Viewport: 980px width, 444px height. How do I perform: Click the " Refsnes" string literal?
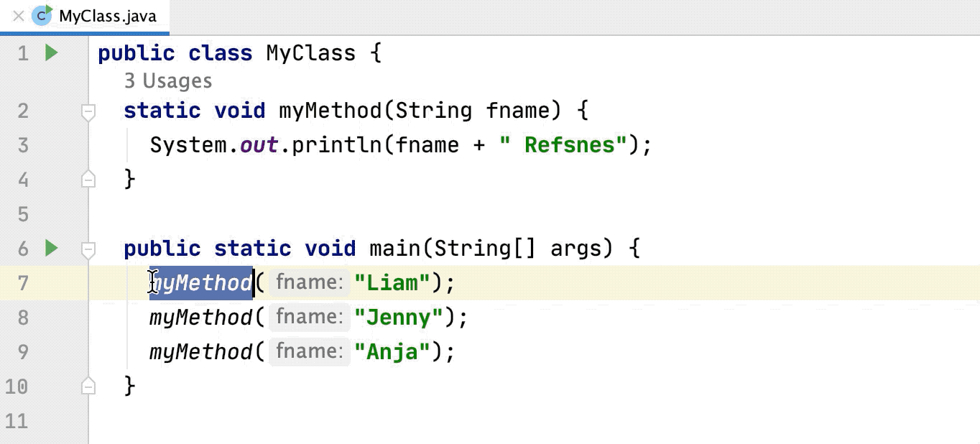click(x=564, y=145)
